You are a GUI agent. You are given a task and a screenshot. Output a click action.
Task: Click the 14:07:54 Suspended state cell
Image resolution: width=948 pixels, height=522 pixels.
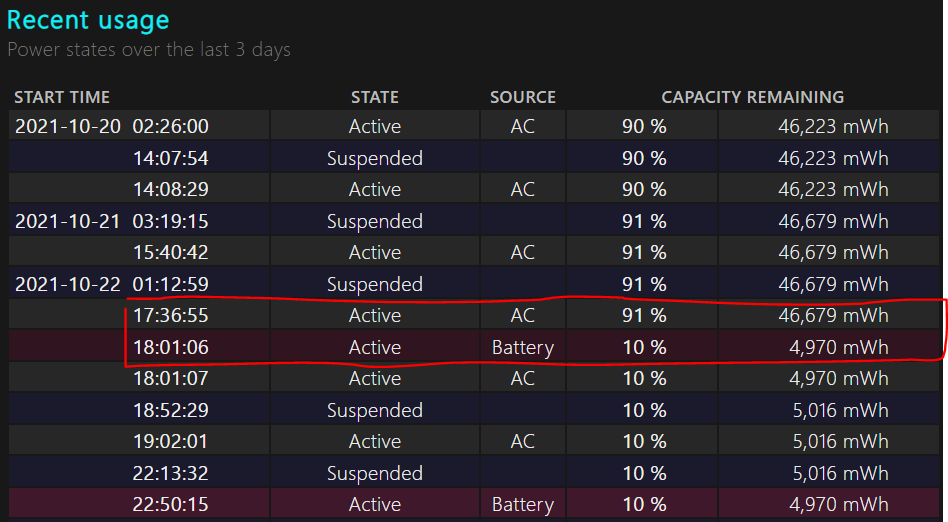[375, 158]
